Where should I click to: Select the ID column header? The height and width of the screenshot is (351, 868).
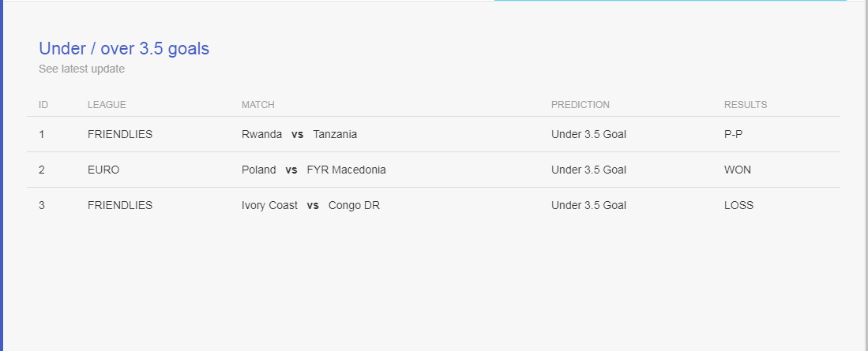[43, 104]
